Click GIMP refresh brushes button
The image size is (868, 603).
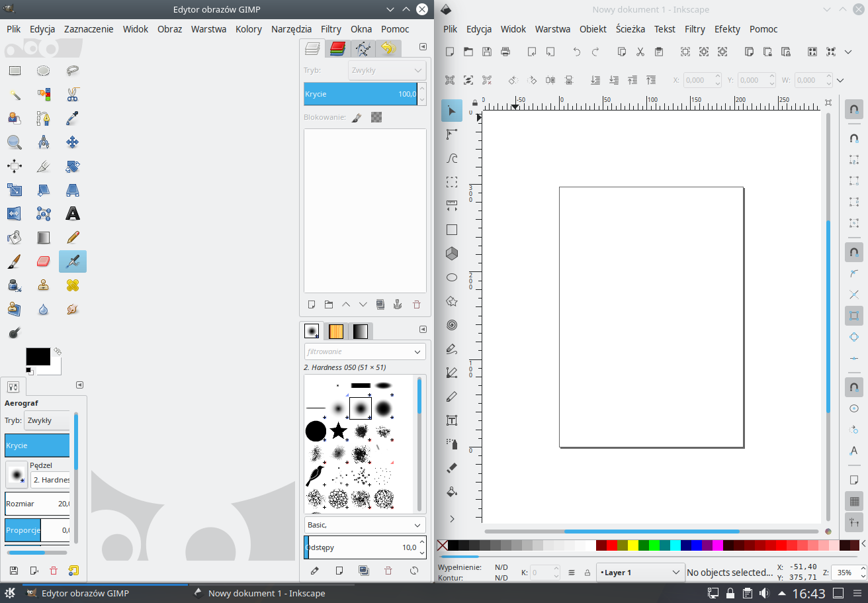(x=414, y=570)
